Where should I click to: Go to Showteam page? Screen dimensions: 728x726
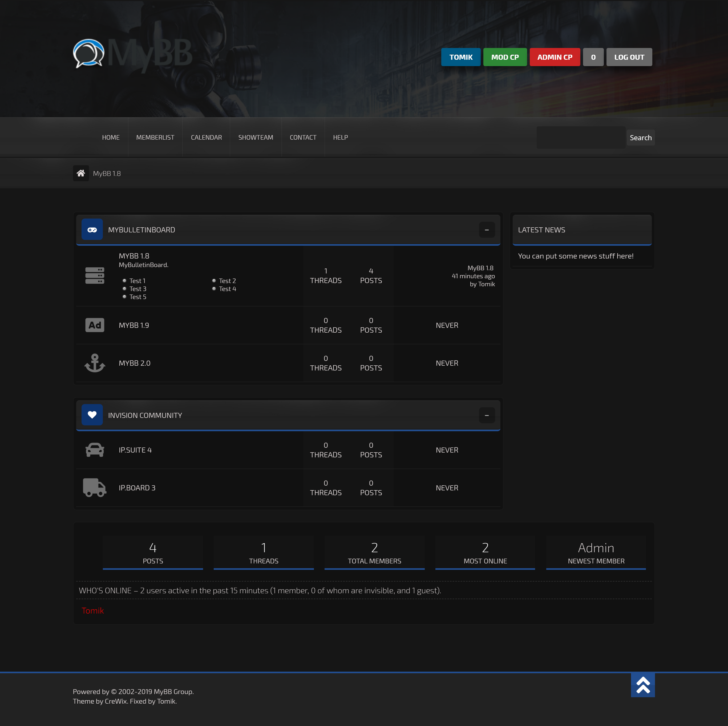click(256, 138)
